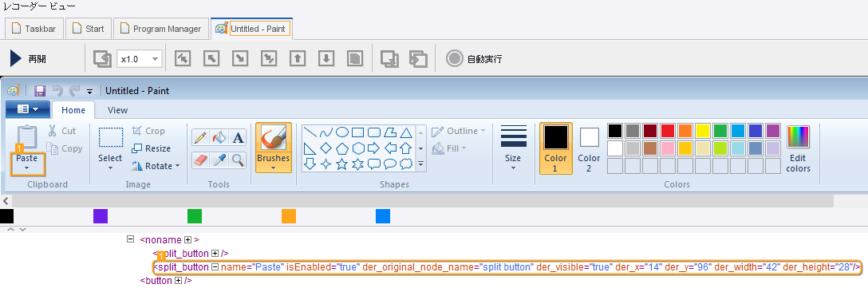Click the orange swatch below the scrollbar
The image size is (868, 288).
tap(289, 215)
